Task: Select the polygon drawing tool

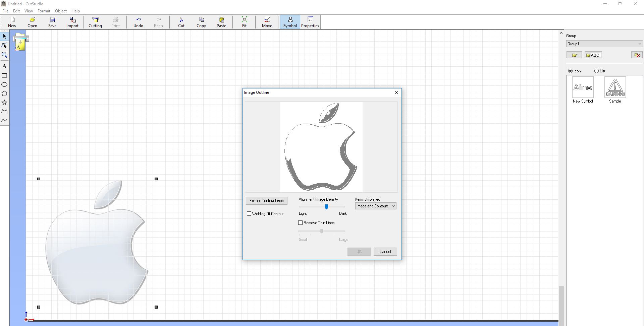Action: click(5, 93)
